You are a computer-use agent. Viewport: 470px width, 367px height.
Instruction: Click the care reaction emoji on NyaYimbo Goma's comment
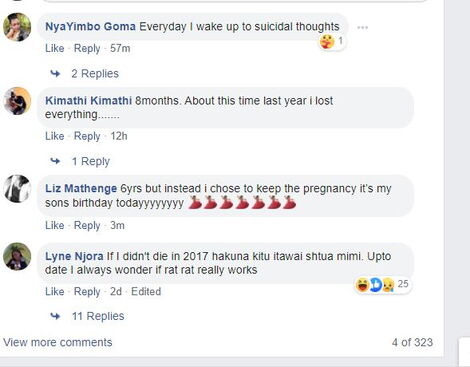[327, 41]
